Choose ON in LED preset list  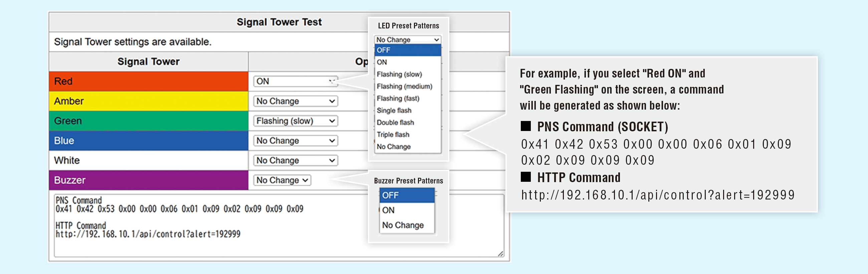(x=407, y=62)
